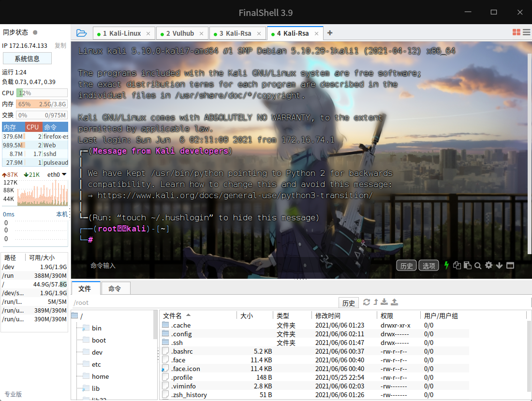Click the file upload icon

(395, 302)
